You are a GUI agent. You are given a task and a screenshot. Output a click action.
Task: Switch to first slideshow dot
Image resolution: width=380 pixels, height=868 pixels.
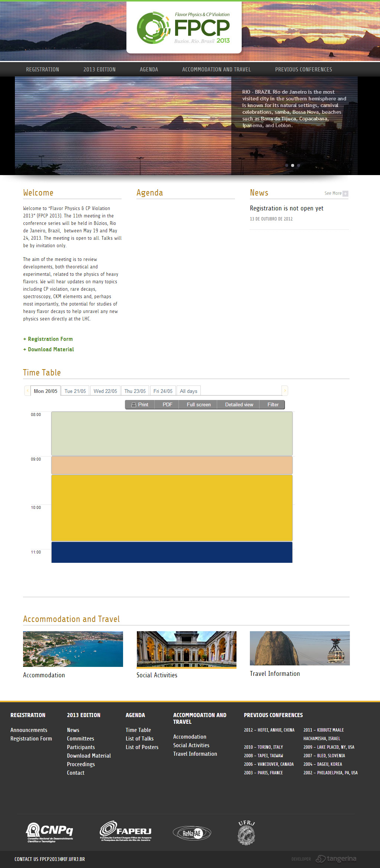pos(287,165)
